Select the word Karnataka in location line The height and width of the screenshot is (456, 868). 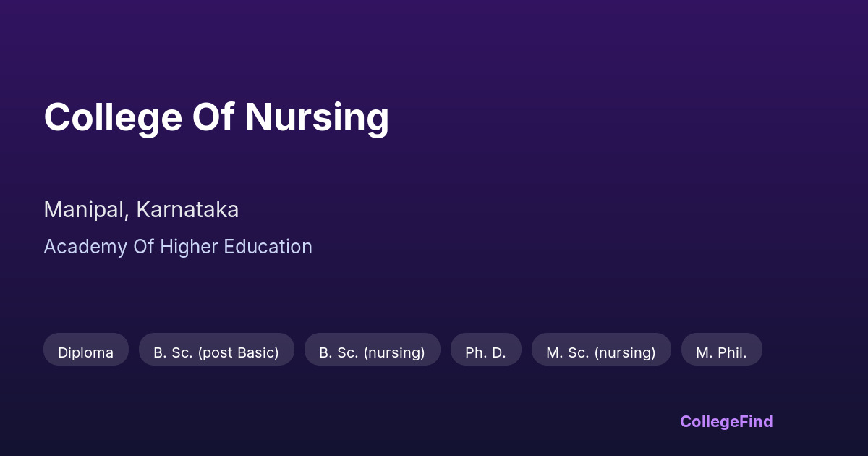(187, 210)
